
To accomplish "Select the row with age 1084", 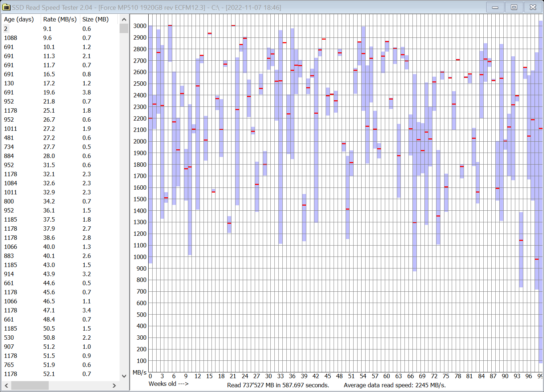I will click(61, 183).
